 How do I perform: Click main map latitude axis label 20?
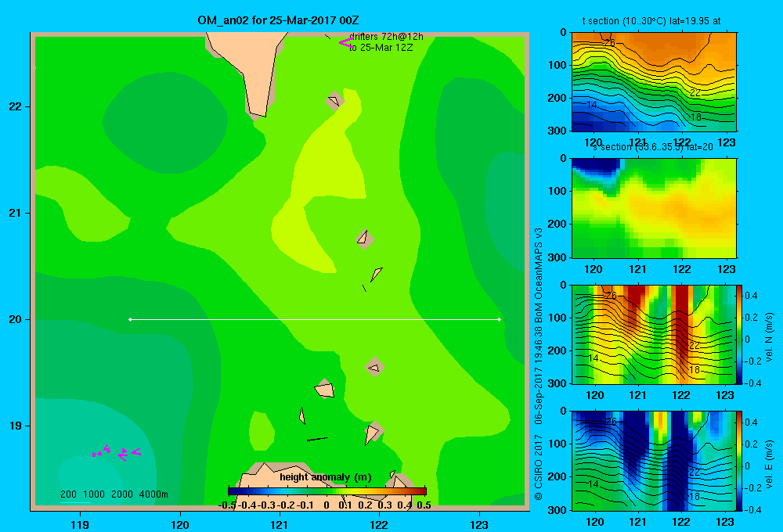[15, 319]
